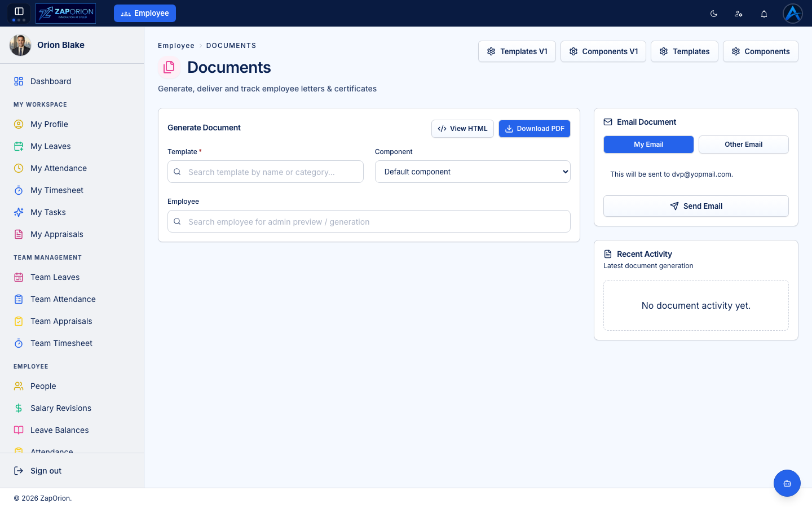Click the Leave Balances book icon

tap(19, 430)
